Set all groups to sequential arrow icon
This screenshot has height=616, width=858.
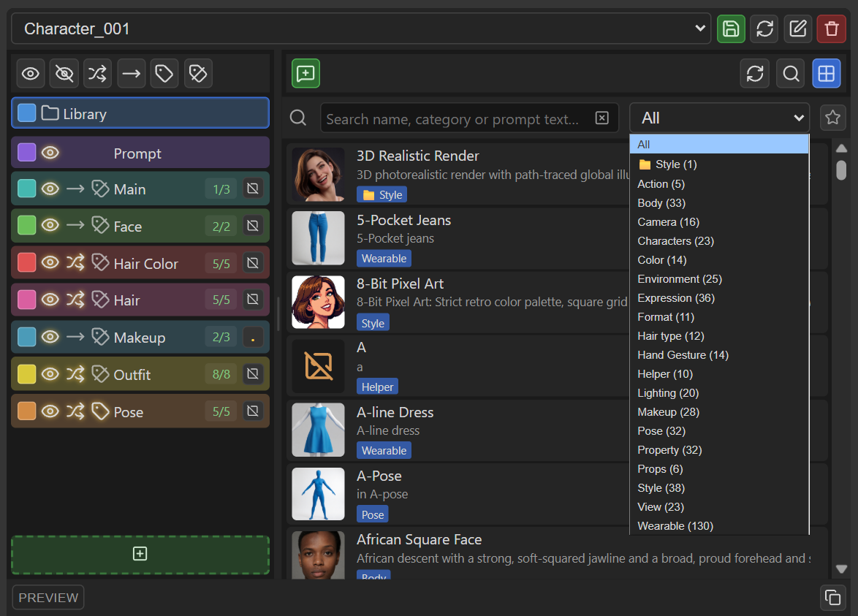click(x=132, y=73)
